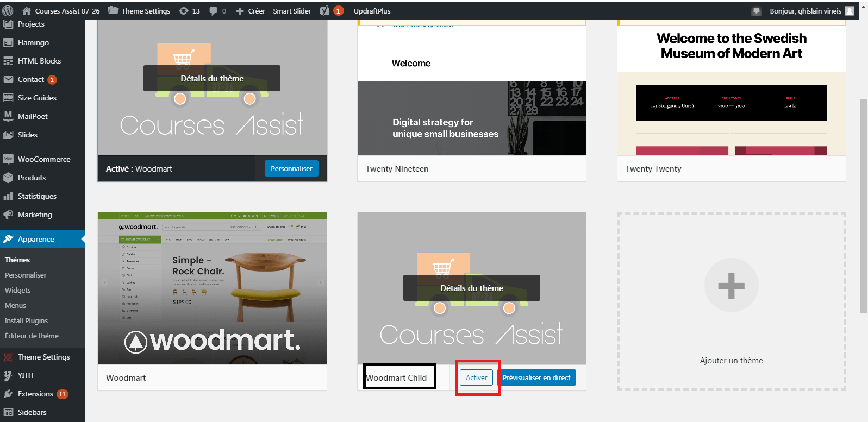This screenshot has height=422, width=868.
Task: Open the Yoast SEO icon in admin bar
Action: pos(324,11)
